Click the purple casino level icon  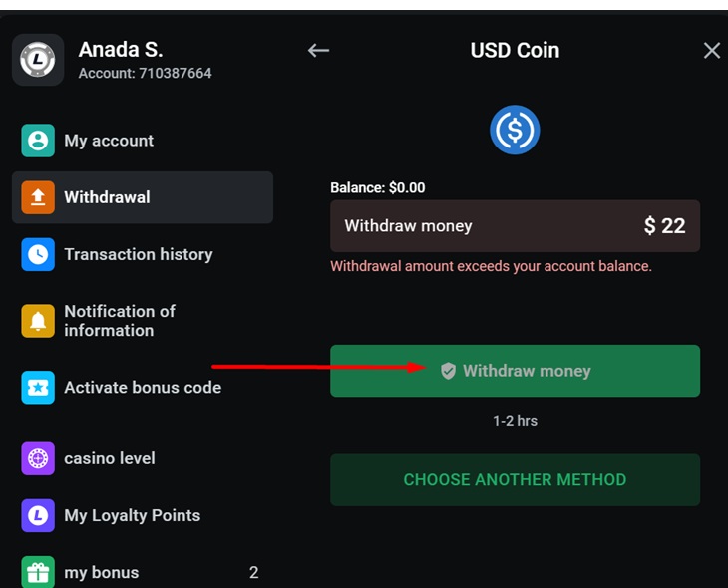[38, 459]
